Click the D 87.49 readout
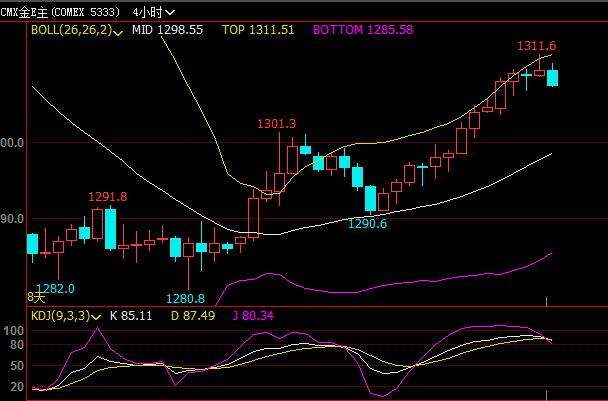Image resolution: width=608 pixels, height=401 pixels. 193,316
